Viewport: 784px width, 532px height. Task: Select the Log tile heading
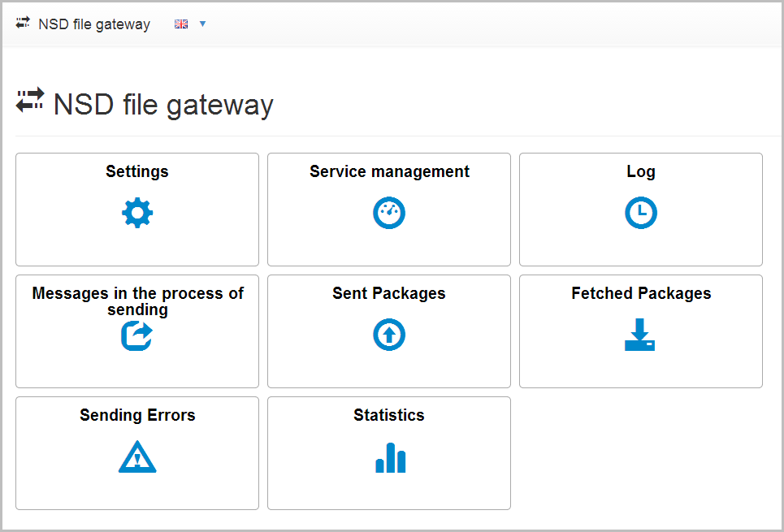pyautogui.click(x=641, y=171)
